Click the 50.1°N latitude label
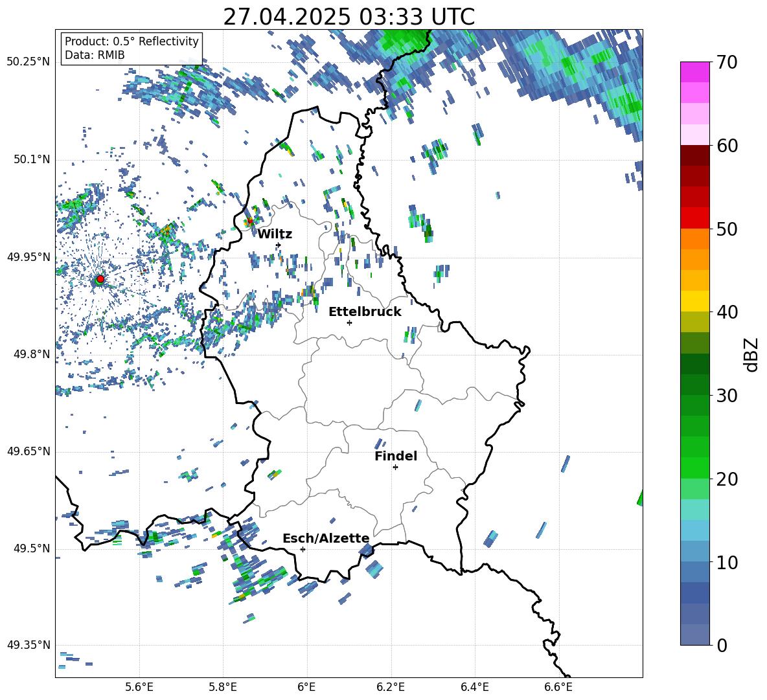This screenshot has width=767, height=700. 32,159
